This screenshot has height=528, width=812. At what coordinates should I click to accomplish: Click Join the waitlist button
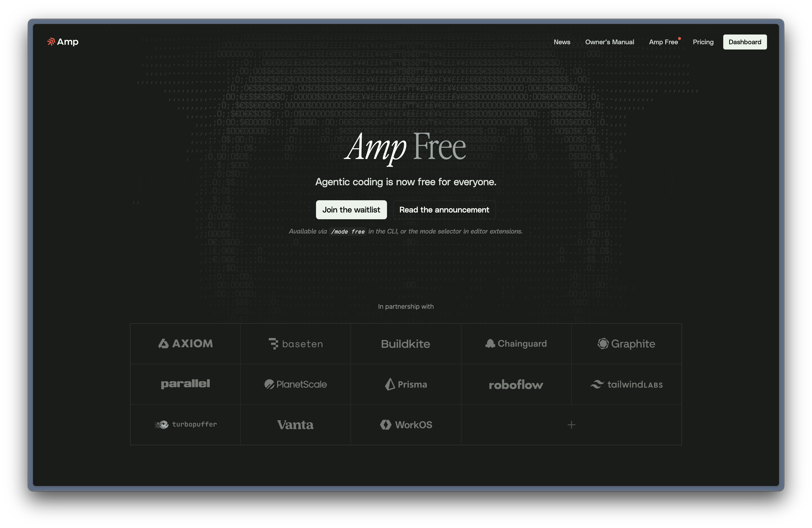click(351, 210)
